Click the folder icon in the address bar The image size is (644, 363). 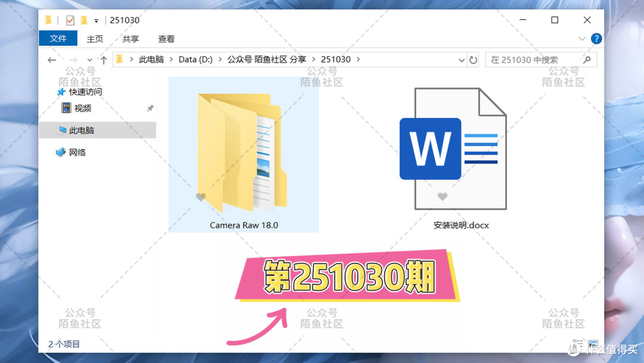[119, 60]
